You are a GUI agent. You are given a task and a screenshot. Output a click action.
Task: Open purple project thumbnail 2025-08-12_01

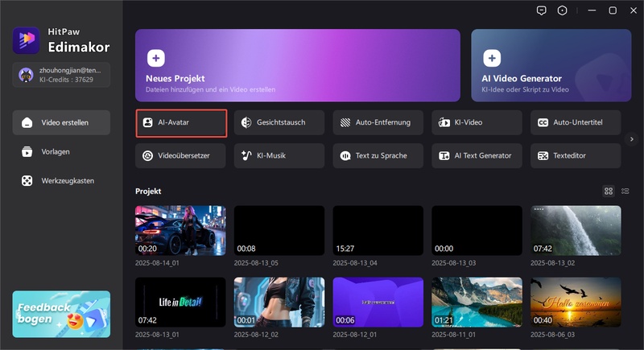pyautogui.click(x=378, y=303)
